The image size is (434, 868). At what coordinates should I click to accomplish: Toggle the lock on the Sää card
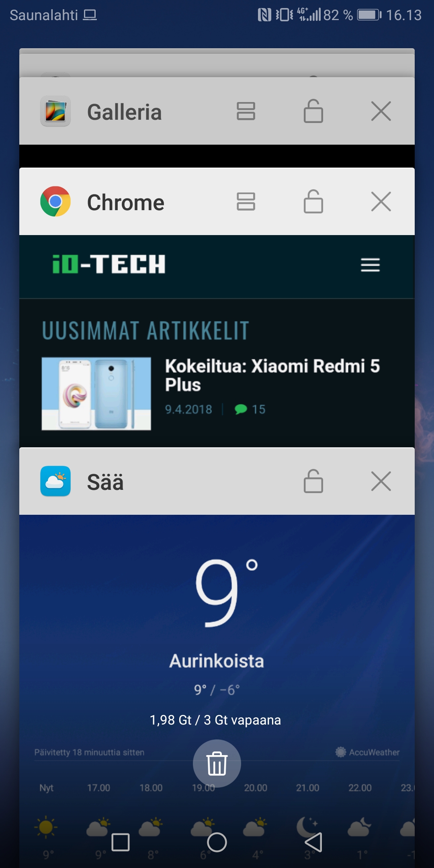[x=313, y=481]
